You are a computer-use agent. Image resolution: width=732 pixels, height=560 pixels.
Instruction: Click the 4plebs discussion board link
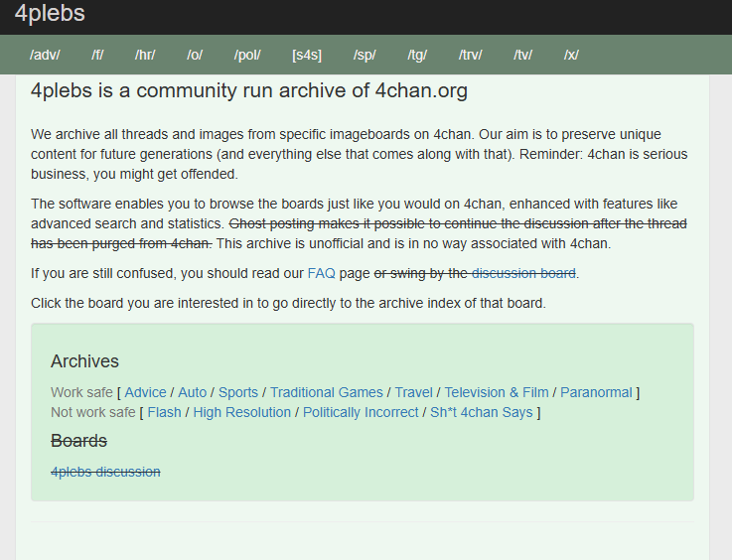click(x=105, y=472)
